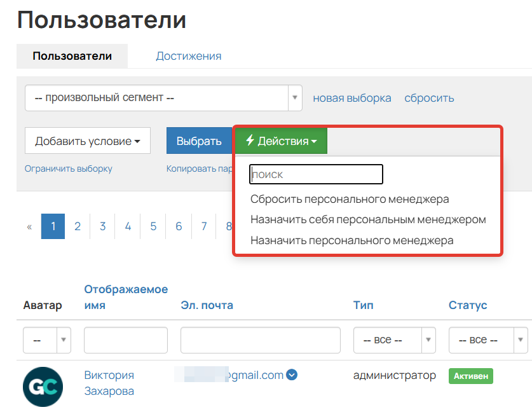Click the lightning icon on Действия button
The image size is (532, 412).
(x=250, y=140)
